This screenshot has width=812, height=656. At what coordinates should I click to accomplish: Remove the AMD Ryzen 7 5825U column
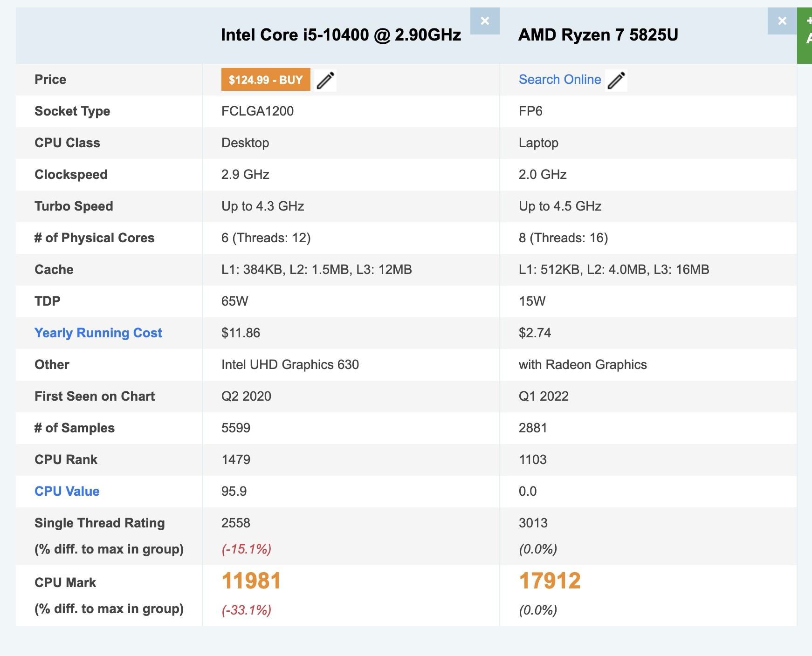click(x=782, y=21)
